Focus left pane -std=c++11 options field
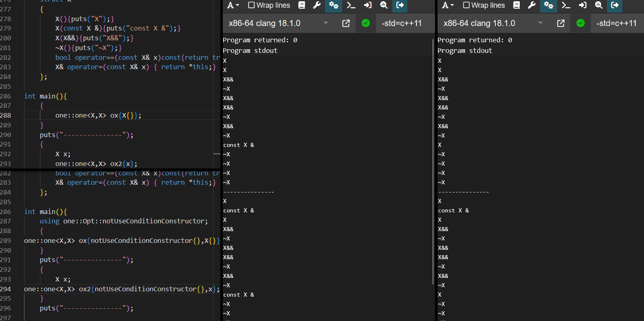 (405, 23)
